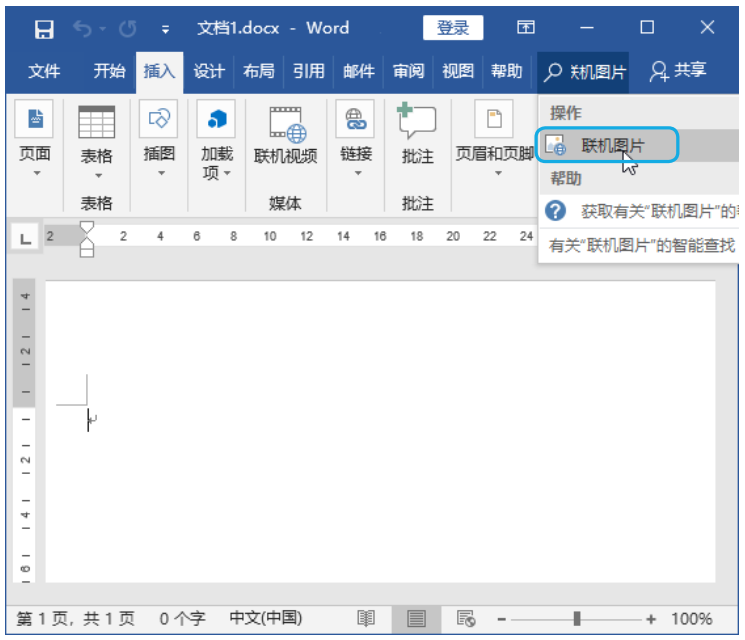The width and height of the screenshot is (745, 640).
Task: Select 联机图片 from the search results
Action: point(608,146)
